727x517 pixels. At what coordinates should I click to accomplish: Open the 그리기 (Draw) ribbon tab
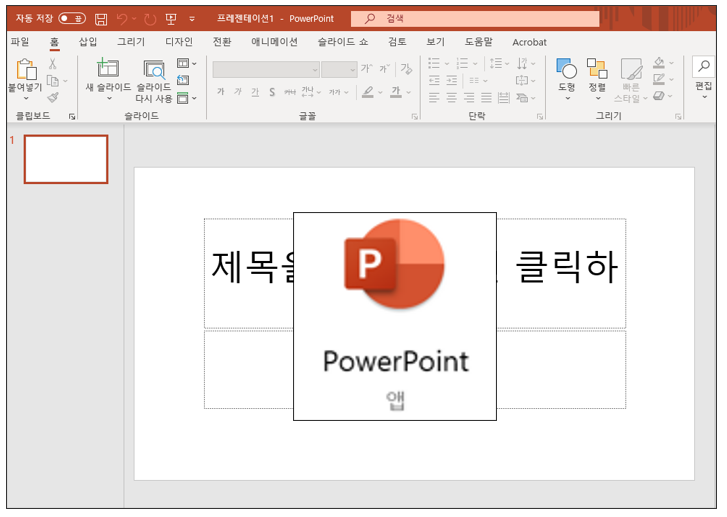tap(131, 42)
